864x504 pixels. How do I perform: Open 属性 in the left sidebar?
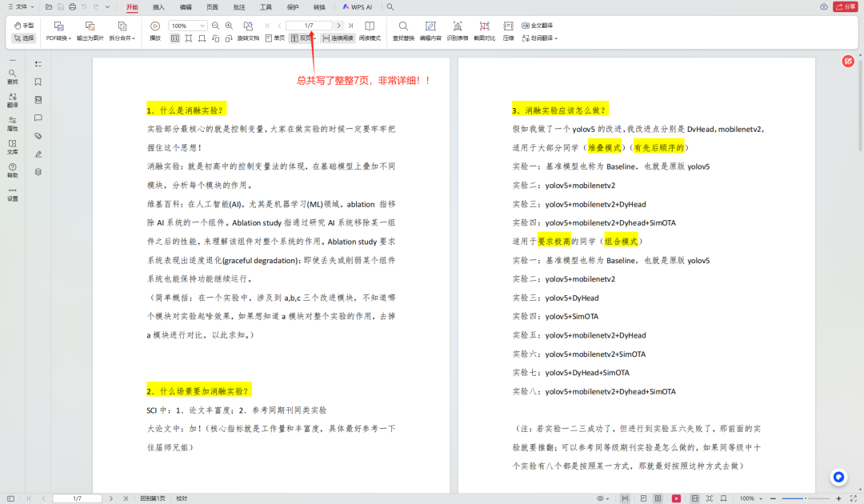point(12,123)
